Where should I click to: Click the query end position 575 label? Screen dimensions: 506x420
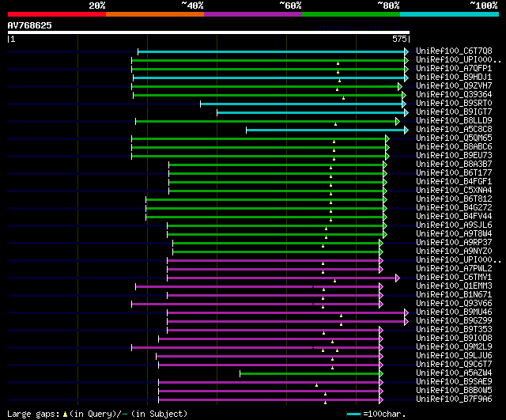point(399,39)
